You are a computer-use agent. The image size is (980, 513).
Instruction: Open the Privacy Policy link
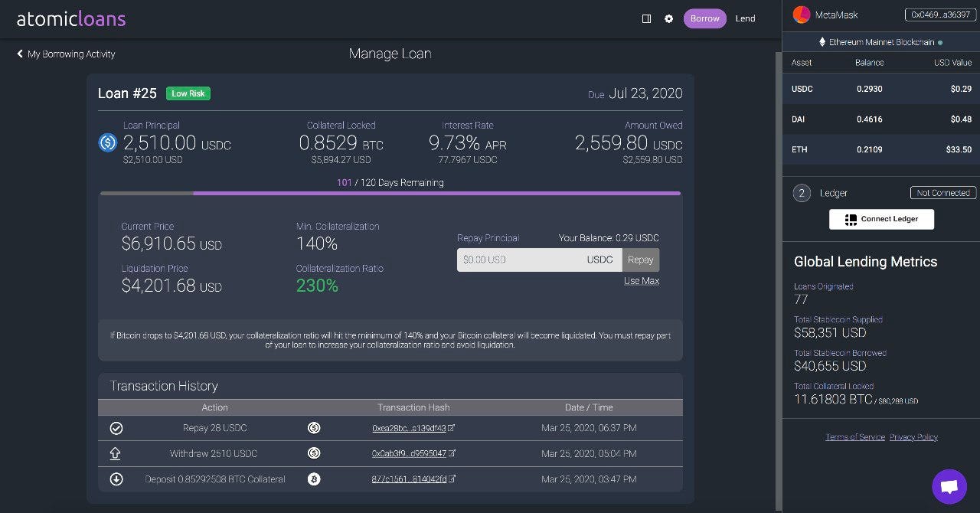coord(913,437)
